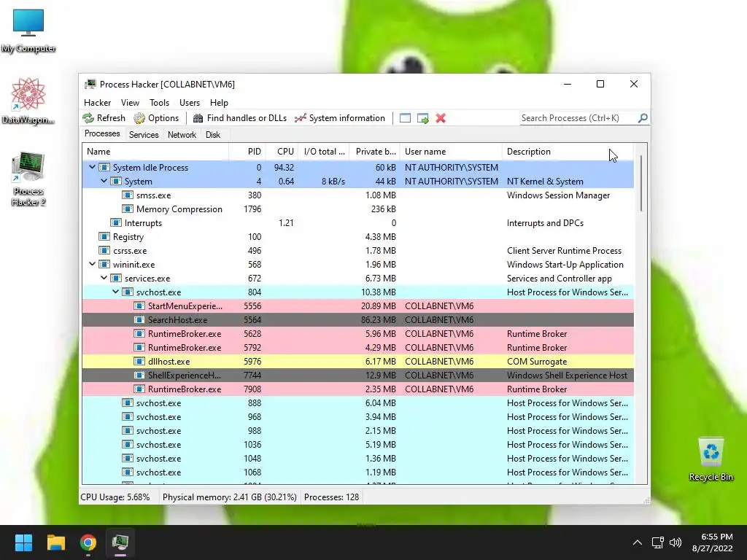This screenshot has height=560, width=747.
Task: Click the smss.exe process icon
Action: (x=127, y=195)
